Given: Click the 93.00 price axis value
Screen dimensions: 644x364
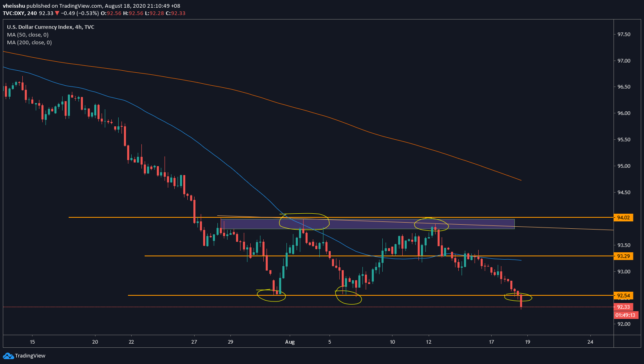Looking at the screenshot, I should (624, 272).
